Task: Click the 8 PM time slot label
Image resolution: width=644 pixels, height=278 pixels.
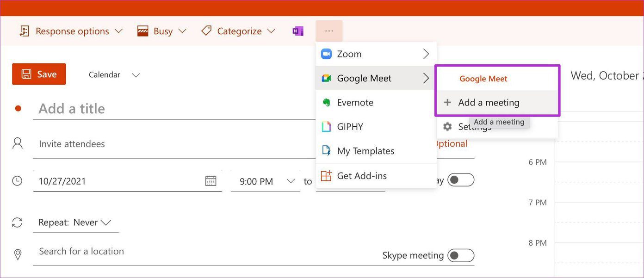Action: [538, 243]
